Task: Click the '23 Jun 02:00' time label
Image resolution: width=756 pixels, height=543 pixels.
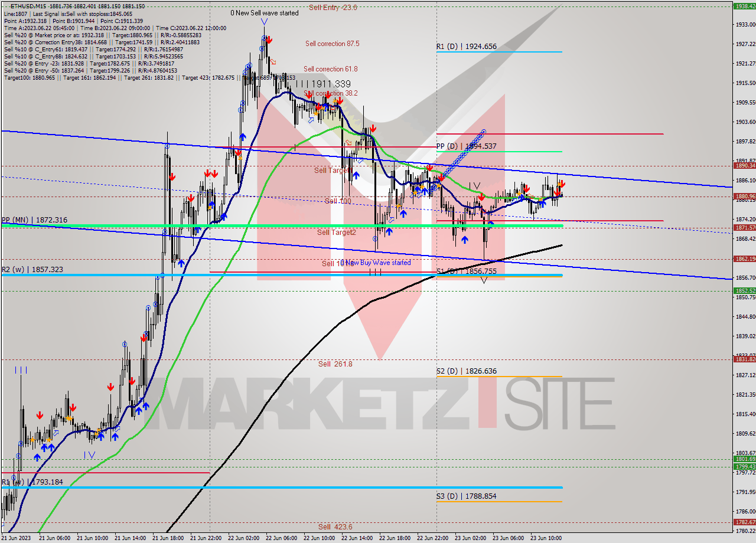Action: coord(470,538)
